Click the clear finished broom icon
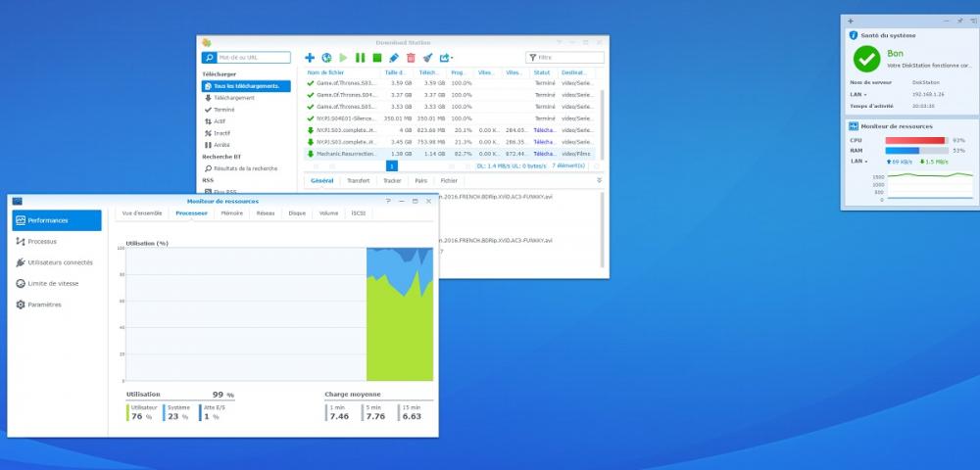Screen dimensions: 980x470 (427, 58)
